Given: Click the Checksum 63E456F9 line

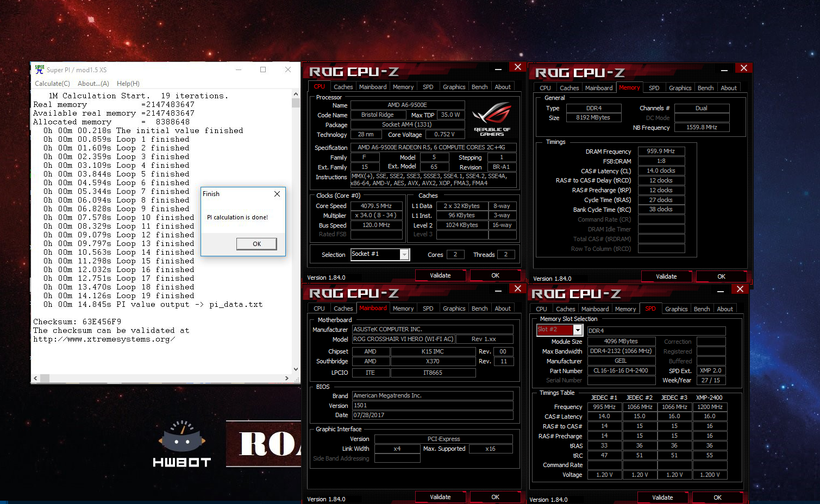Looking at the screenshot, I should (x=77, y=322).
